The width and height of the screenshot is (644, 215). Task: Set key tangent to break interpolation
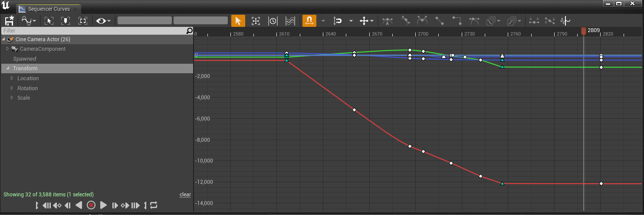(x=422, y=20)
